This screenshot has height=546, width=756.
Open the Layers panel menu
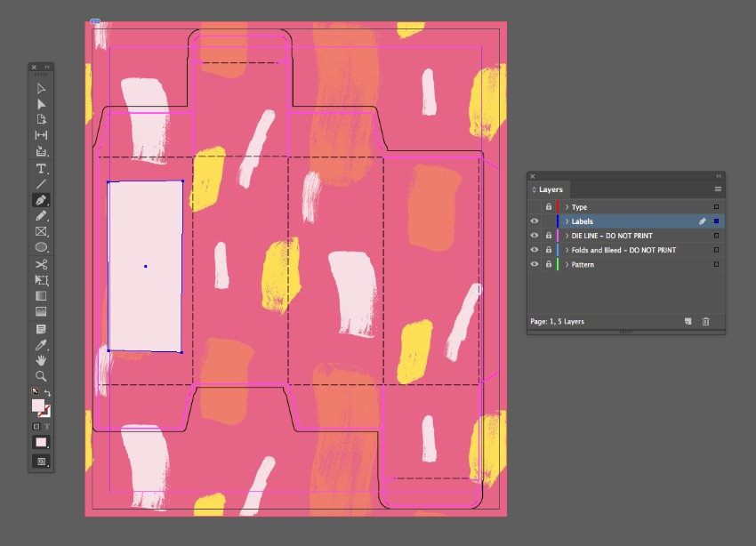(x=717, y=189)
